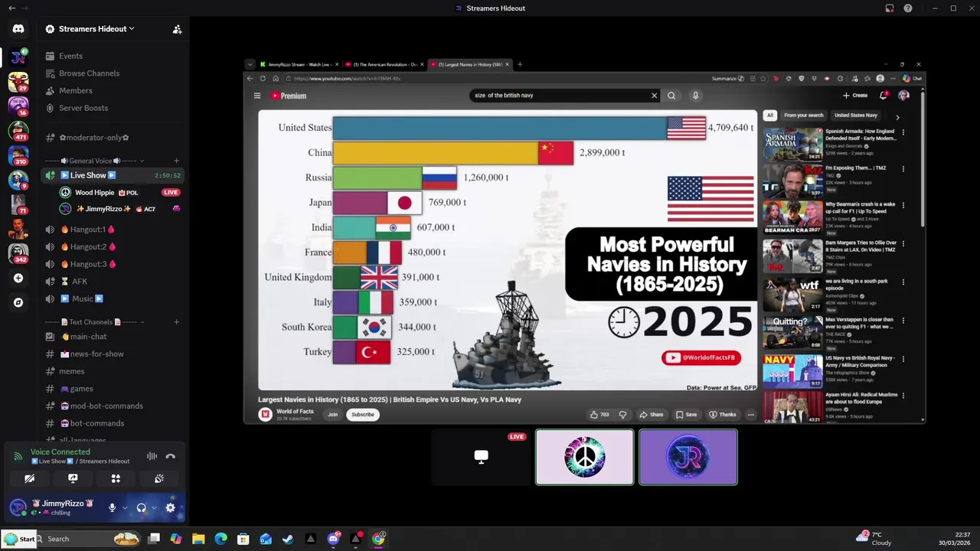
Task: Deafen with the headphones icon
Action: (x=141, y=507)
